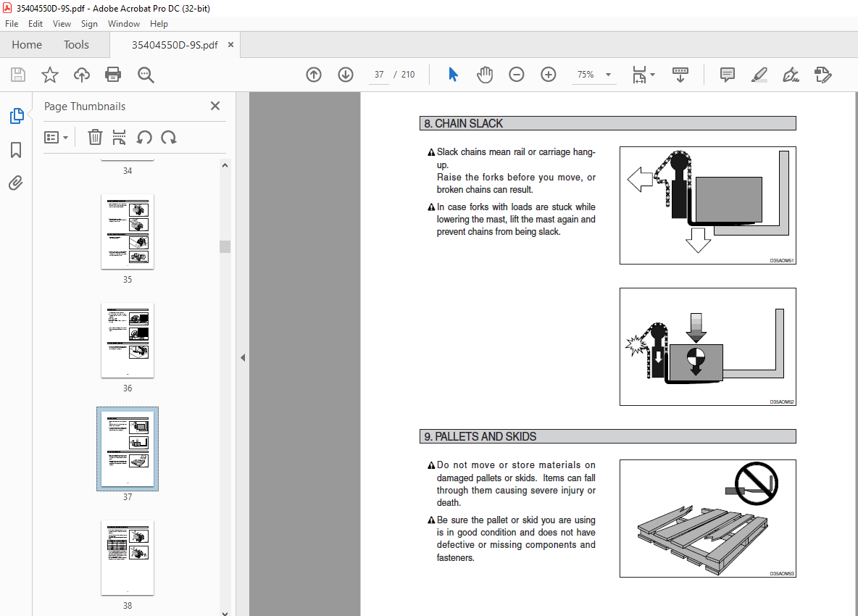Toggle scrolling mode with the keyboard-arrow icon

[680, 75]
